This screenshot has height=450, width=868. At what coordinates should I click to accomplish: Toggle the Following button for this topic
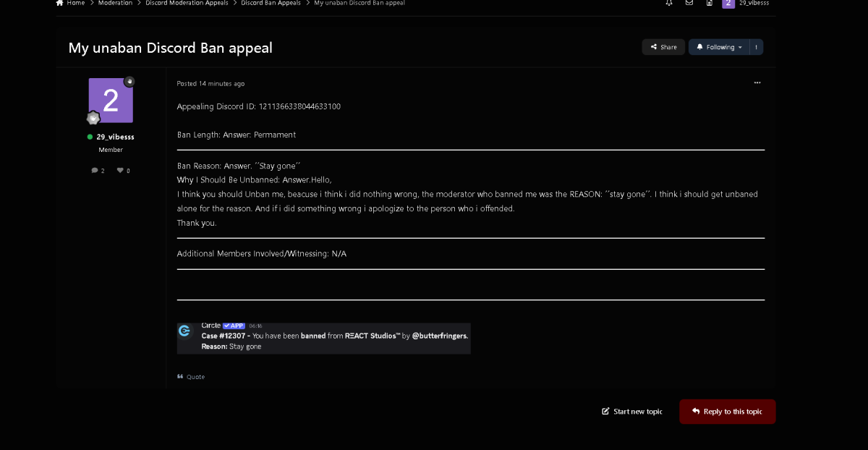pyautogui.click(x=715, y=47)
